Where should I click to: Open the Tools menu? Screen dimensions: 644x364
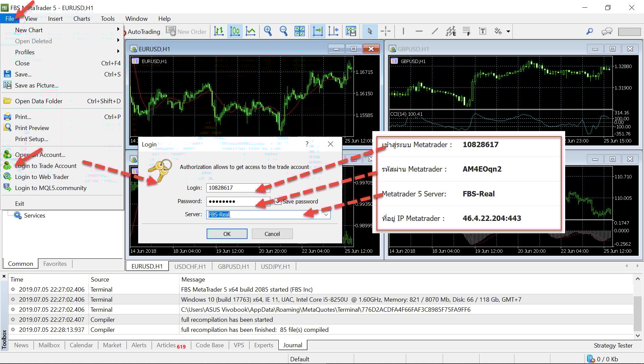pyautogui.click(x=108, y=18)
